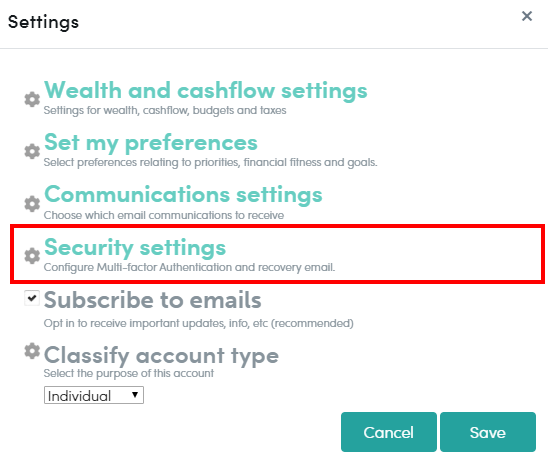
Task: Open Set my preferences link
Action: pyautogui.click(x=151, y=143)
